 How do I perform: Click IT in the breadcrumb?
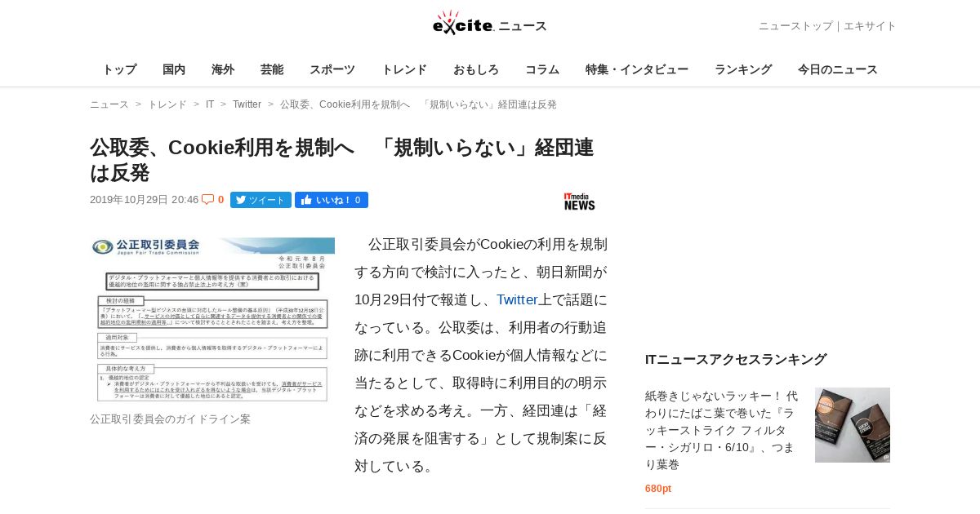pyautogui.click(x=210, y=104)
